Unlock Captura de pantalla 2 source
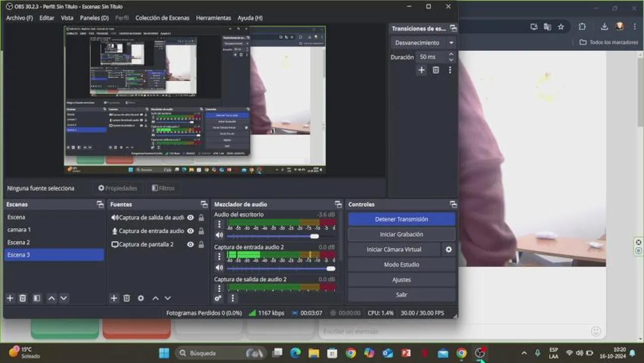The width and height of the screenshot is (644, 363). coord(201,244)
